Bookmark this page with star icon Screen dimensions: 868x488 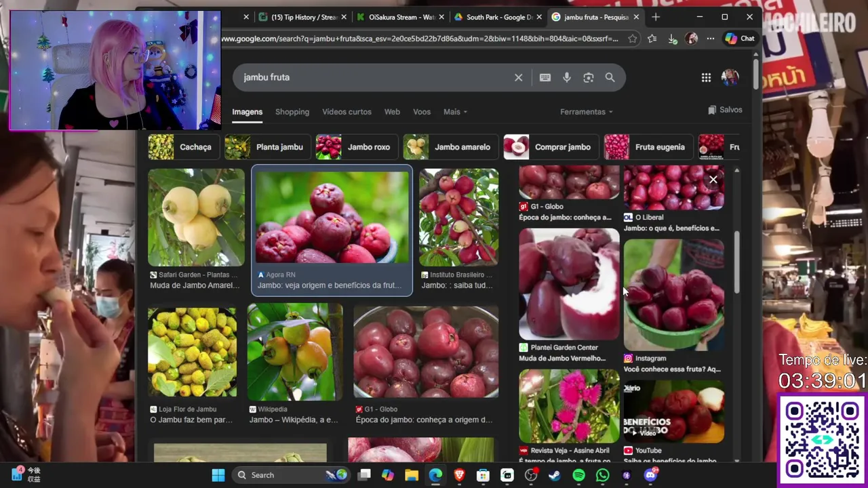click(633, 39)
